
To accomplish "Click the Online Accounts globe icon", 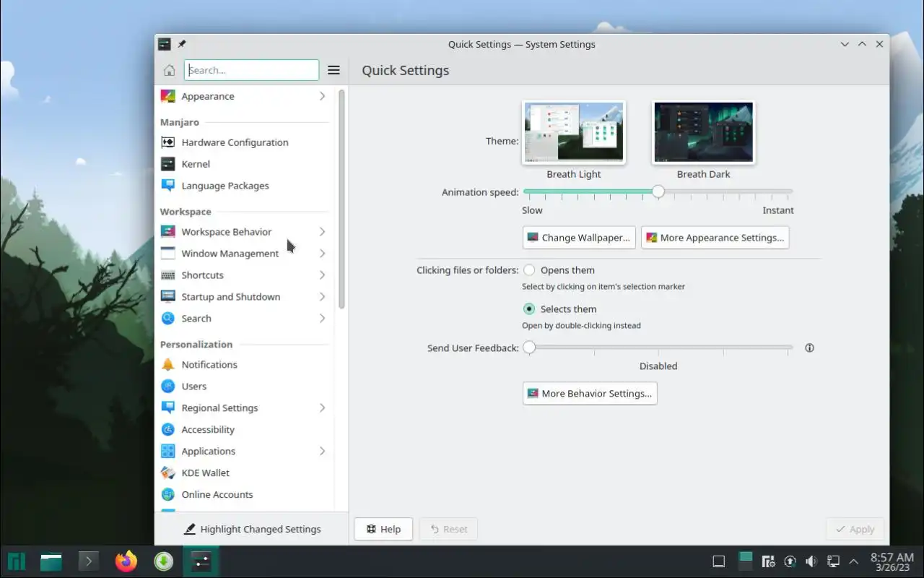I will click(x=167, y=495).
